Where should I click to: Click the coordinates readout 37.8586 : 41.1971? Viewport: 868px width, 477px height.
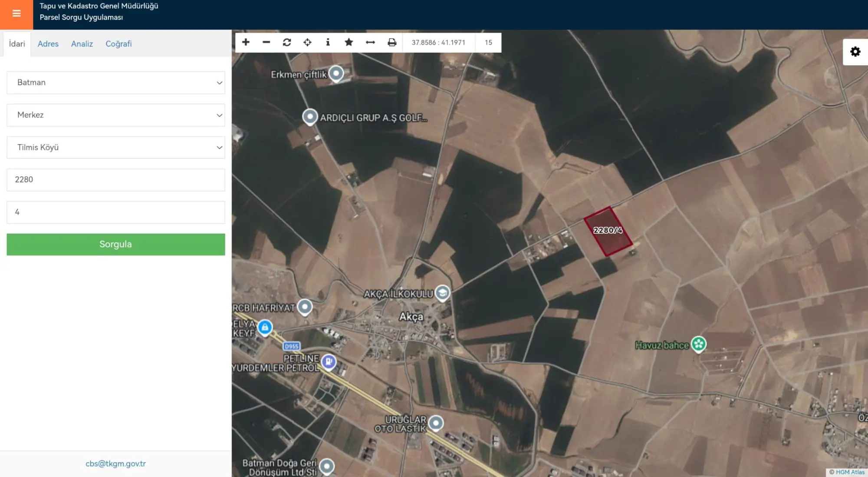coord(438,43)
